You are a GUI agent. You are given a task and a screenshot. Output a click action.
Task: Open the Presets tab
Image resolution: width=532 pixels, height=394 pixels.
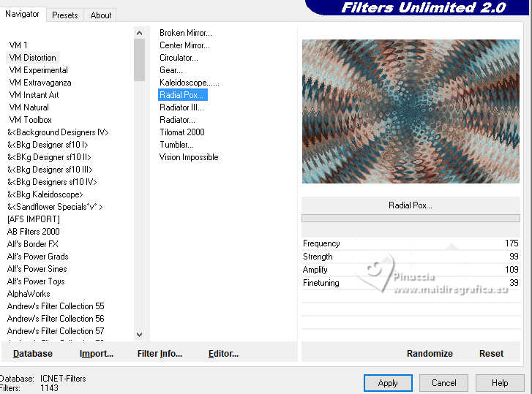[x=65, y=15]
